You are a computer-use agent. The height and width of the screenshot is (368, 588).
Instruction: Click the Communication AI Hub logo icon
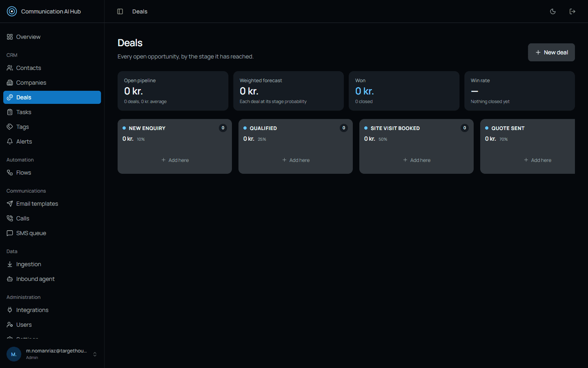point(12,11)
